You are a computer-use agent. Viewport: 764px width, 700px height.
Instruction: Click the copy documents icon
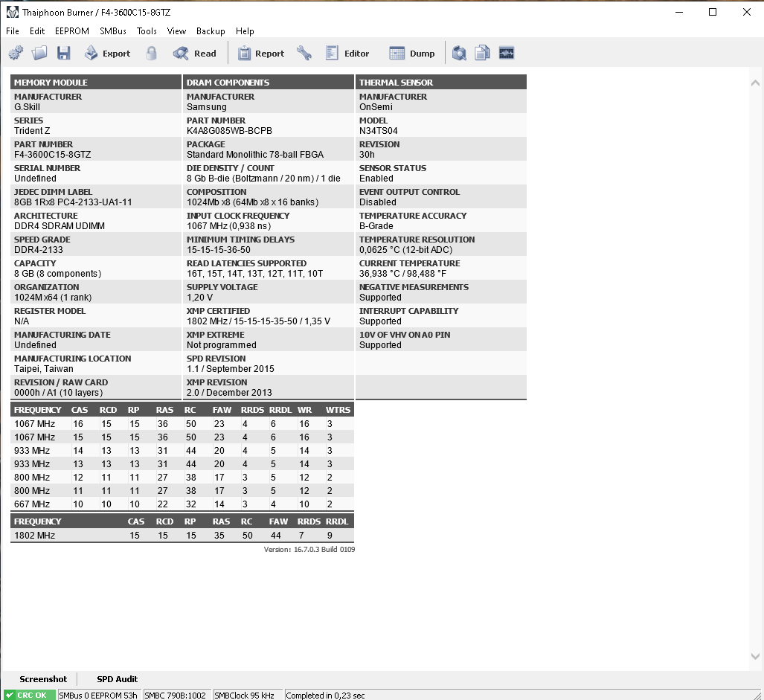(482, 53)
